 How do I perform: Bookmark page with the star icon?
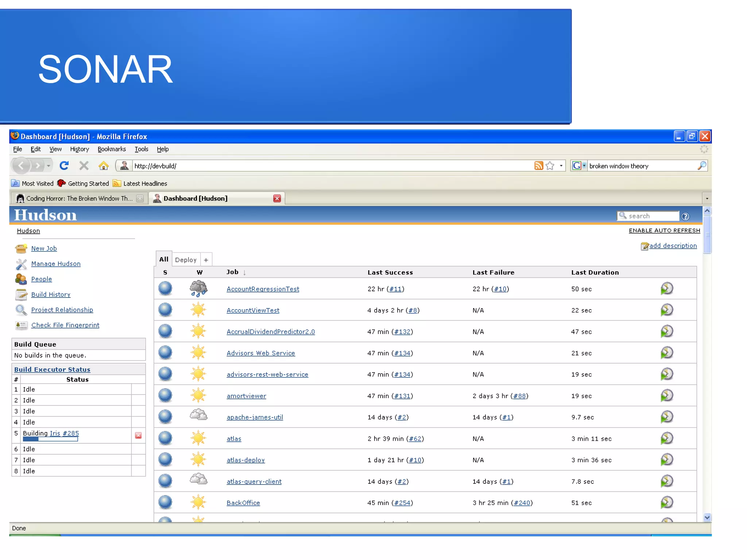(x=550, y=166)
